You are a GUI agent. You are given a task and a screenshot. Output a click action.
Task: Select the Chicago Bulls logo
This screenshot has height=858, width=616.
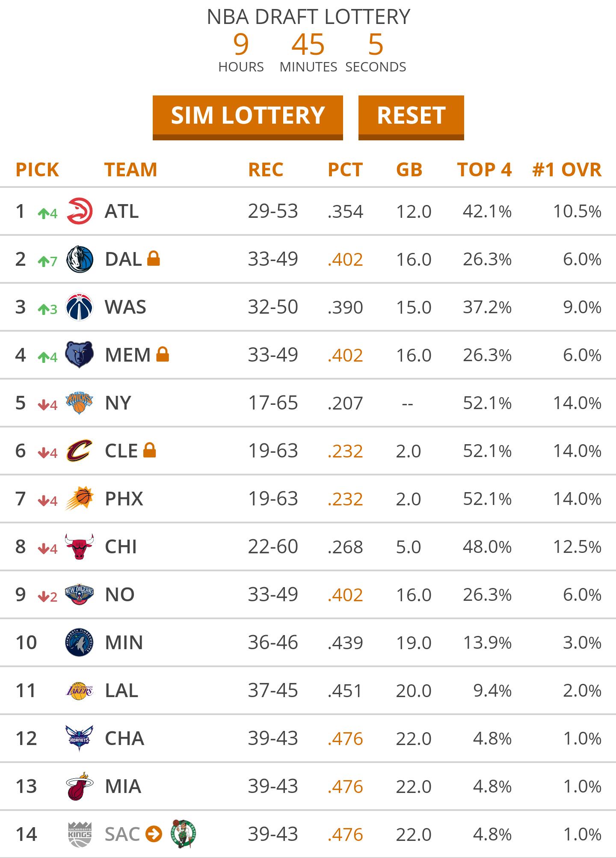(80, 546)
